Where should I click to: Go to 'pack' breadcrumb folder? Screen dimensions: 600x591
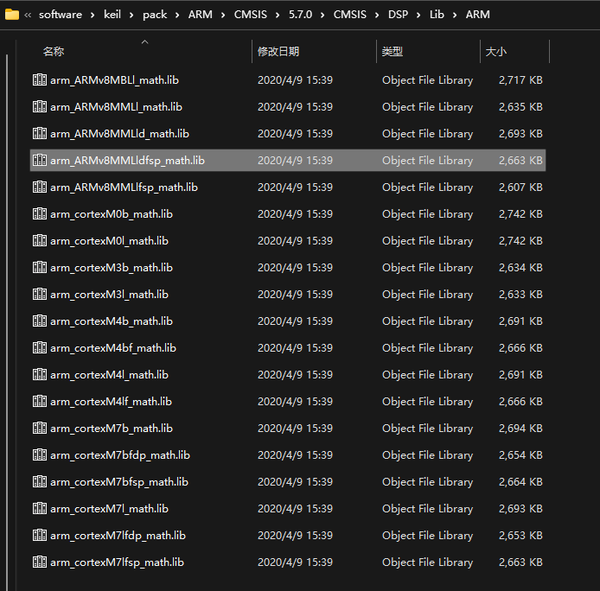click(155, 15)
